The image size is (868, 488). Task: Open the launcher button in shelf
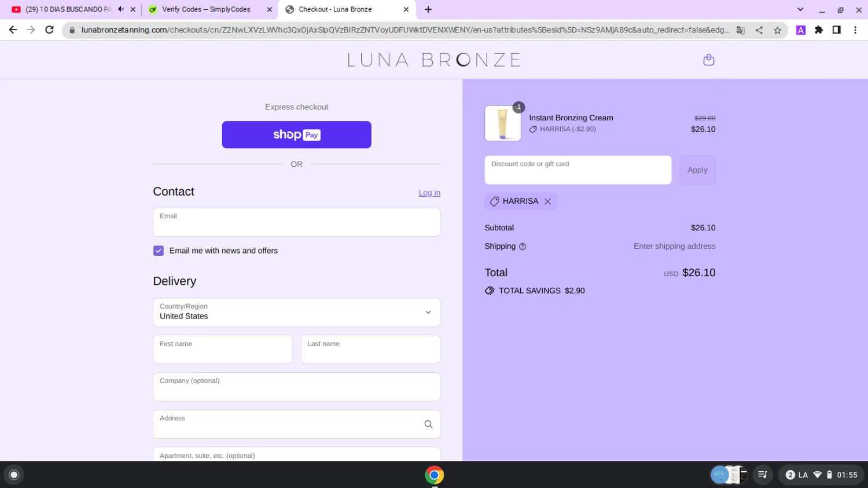coord(14,475)
